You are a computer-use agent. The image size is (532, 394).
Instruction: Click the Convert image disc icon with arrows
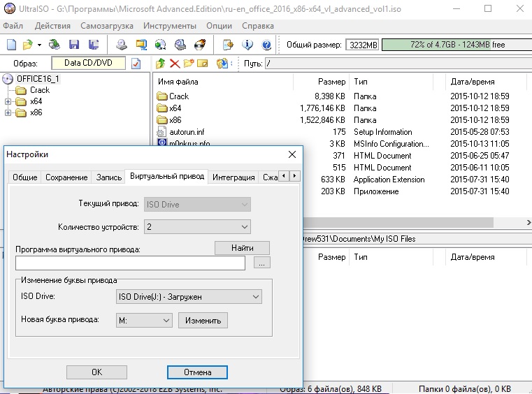coord(161,45)
